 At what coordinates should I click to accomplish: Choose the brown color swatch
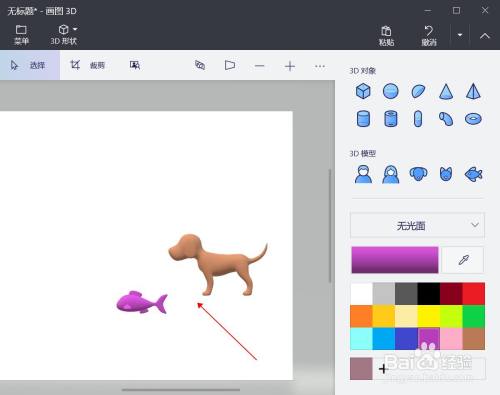click(474, 339)
